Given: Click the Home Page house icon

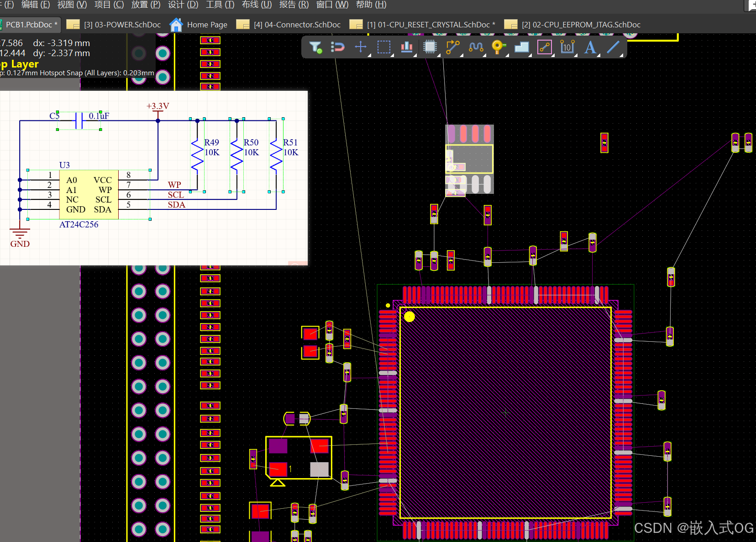Looking at the screenshot, I should tap(176, 25).
